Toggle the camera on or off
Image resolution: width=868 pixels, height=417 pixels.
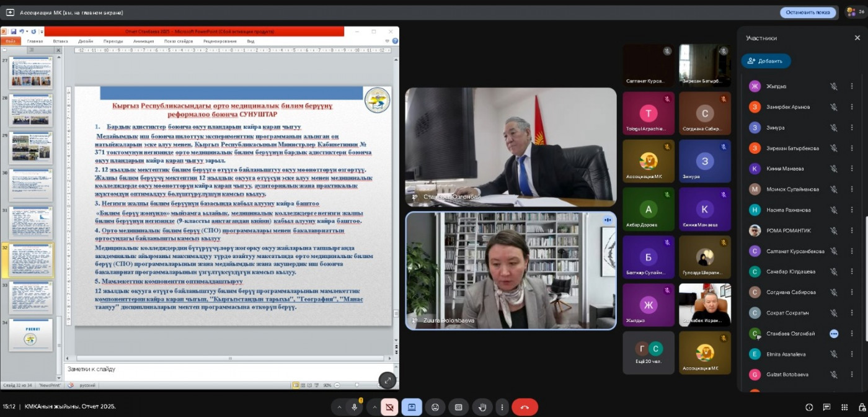click(389, 407)
